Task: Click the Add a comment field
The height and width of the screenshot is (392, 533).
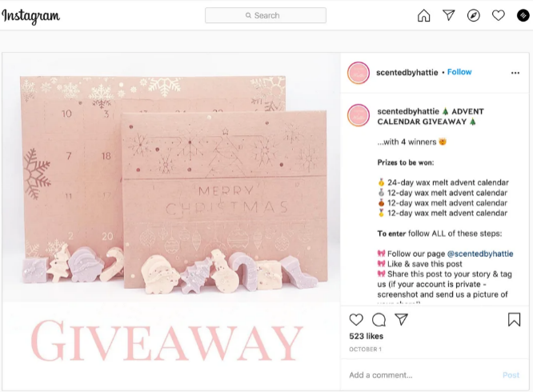Action: pos(422,375)
